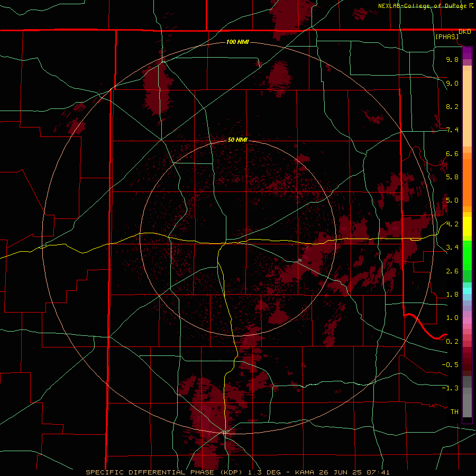The height and width of the screenshot is (476, 476).
Task: Click the 9.0 scale value
Action: tap(452, 83)
